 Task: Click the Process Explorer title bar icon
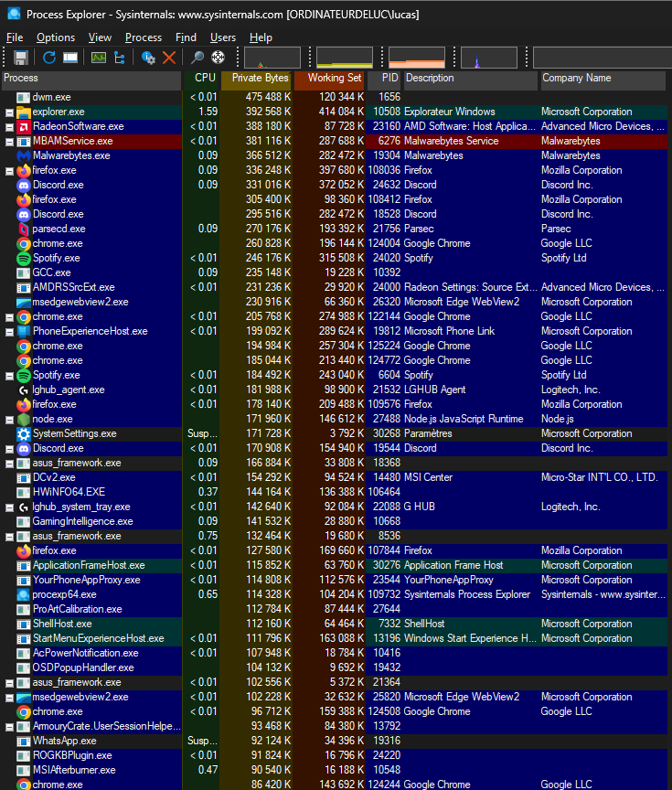[14, 14]
